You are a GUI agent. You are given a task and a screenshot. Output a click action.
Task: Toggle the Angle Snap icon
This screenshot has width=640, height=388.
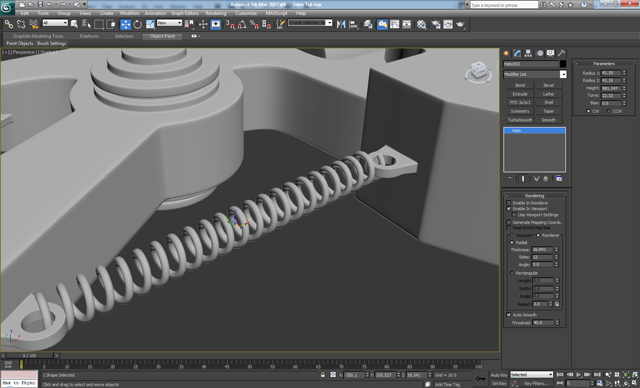point(242,24)
